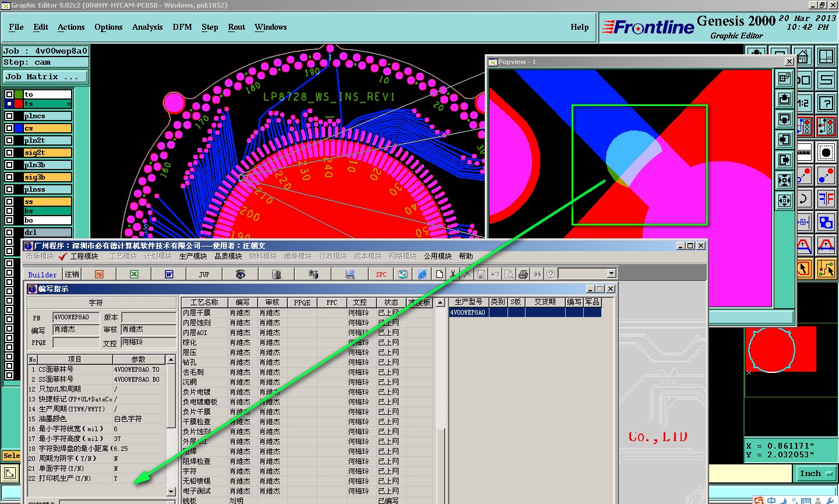Select the sig3b layer name
The height and width of the screenshot is (504, 839).
47,177
